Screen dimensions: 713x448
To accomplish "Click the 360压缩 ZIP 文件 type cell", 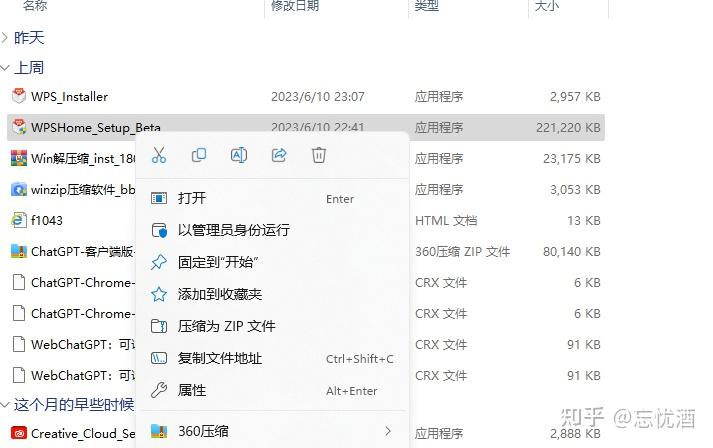I will click(x=462, y=252).
